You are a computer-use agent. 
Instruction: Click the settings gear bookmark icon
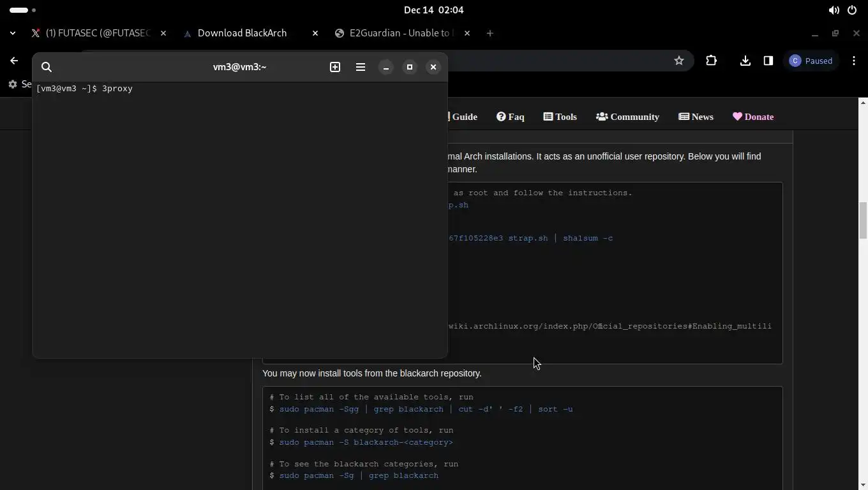(x=13, y=84)
